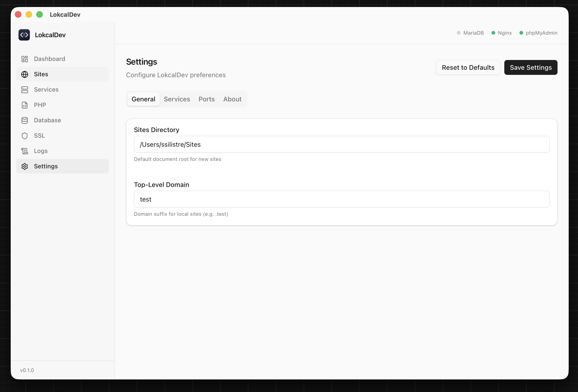Click the phpMyAdmin status indicator
578x392 pixels.
[521, 33]
